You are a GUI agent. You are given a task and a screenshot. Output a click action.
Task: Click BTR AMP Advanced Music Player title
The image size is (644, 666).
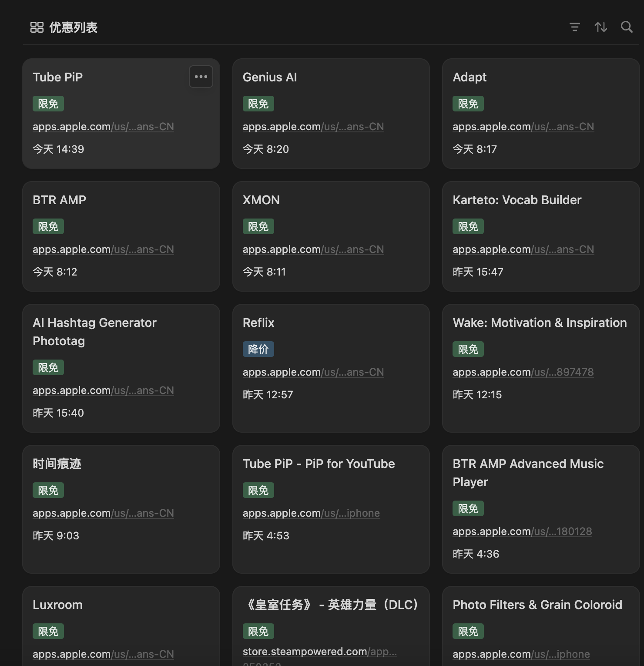[528, 473]
